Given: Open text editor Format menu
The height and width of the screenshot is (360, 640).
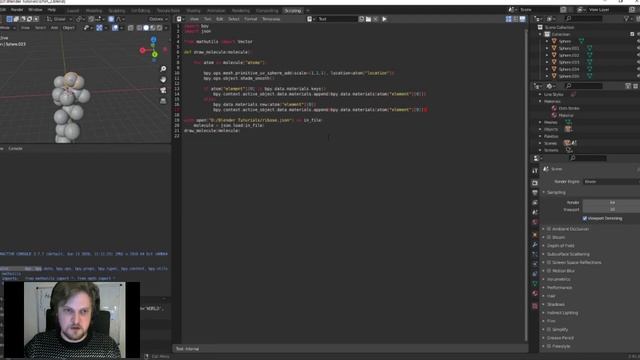Looking at the screenshot, I should (x=250, y=19).
